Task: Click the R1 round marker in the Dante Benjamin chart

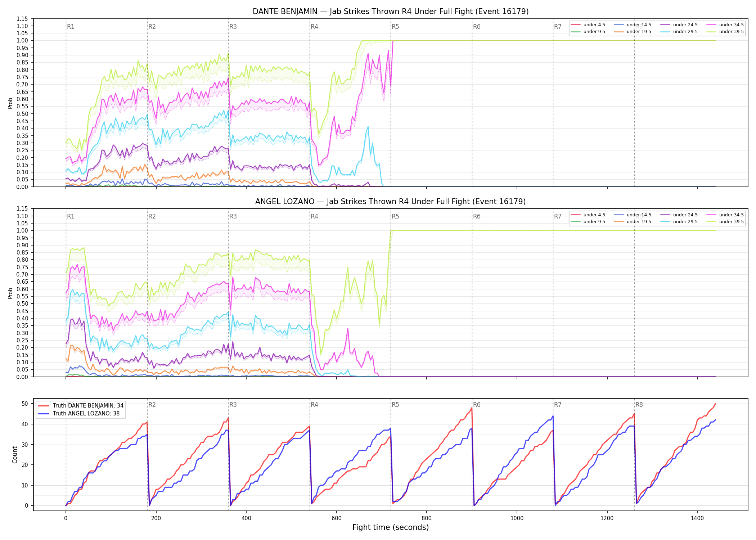Action: pos(71,27)
